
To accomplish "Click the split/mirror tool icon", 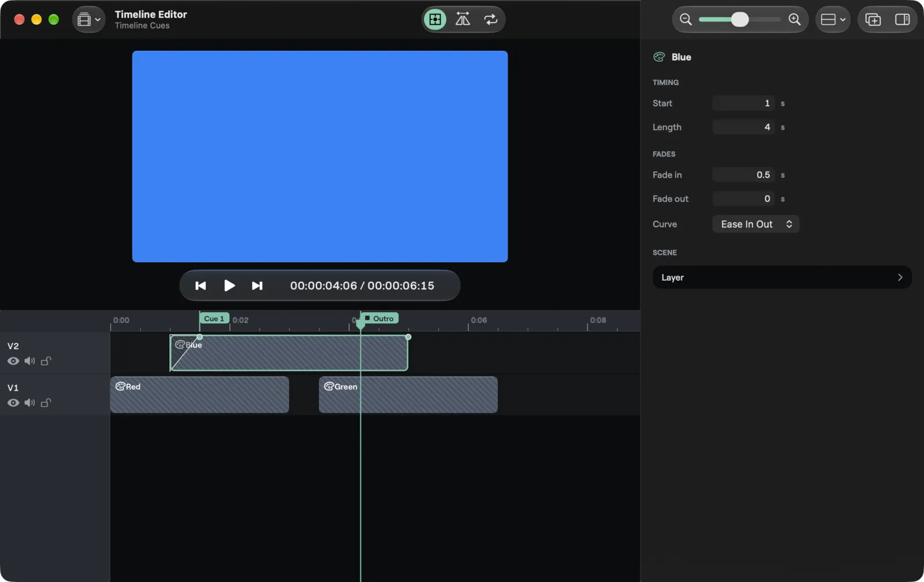I will pyautogui.click(x=463, y=19).
